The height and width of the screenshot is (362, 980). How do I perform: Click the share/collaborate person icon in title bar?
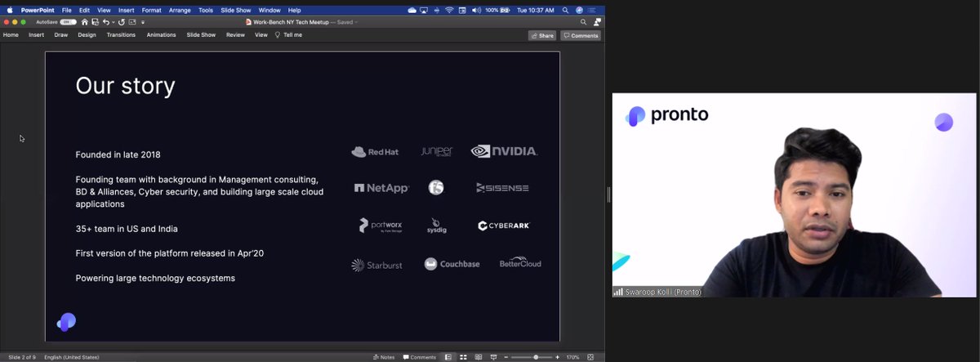(x=598, y=22)
